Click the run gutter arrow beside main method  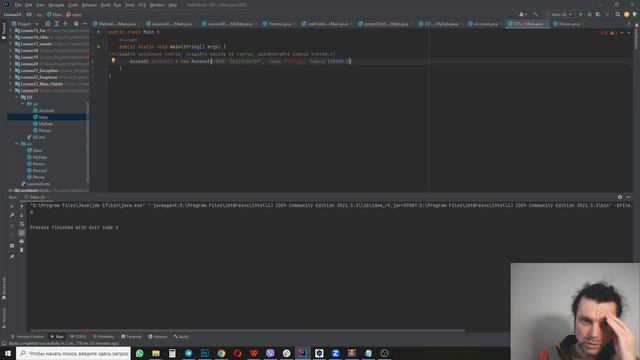98,47
